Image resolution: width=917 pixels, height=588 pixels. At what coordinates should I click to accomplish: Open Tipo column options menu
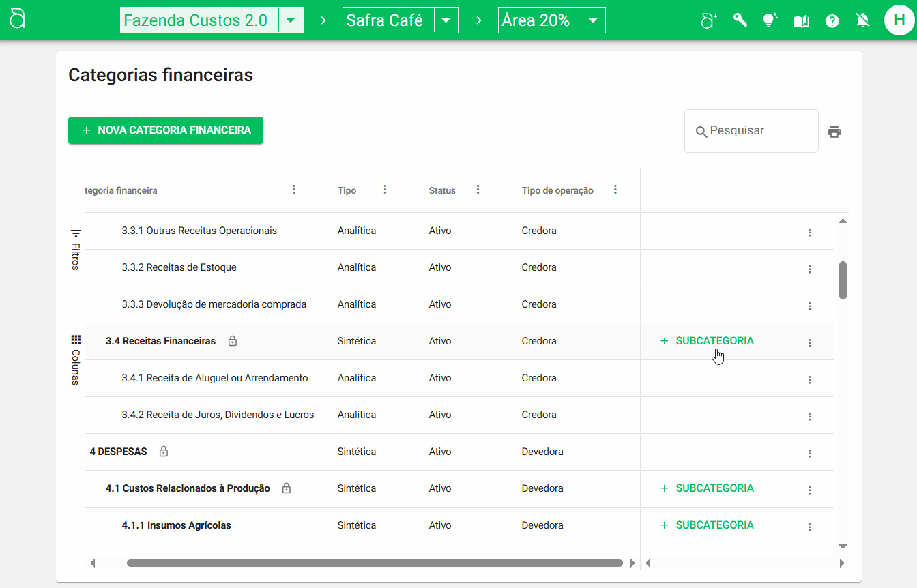click(385, 190)
